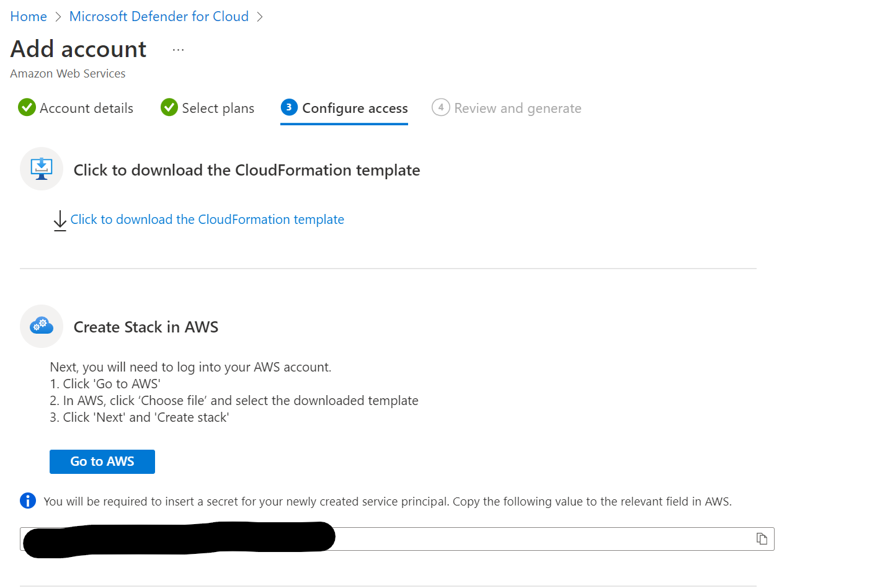Click the 'Add account' page title
872x588 pixels.
79,49
